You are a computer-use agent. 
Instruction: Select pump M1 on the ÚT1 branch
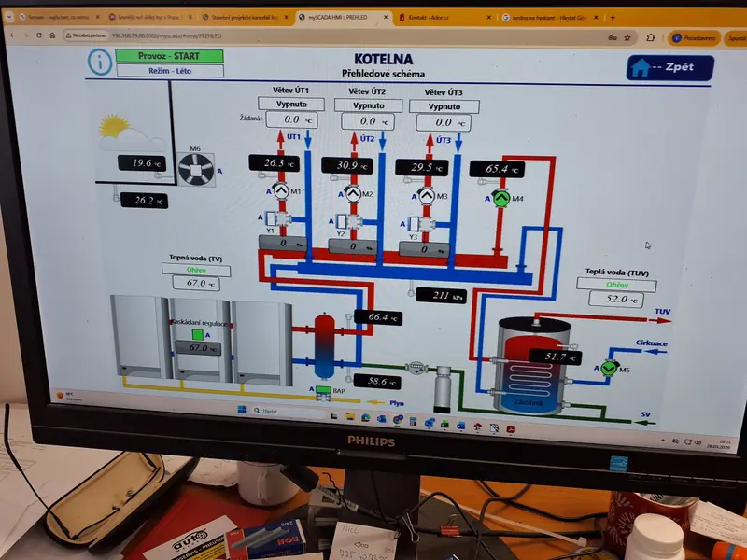pyautogui.click(x=281, y=191)
